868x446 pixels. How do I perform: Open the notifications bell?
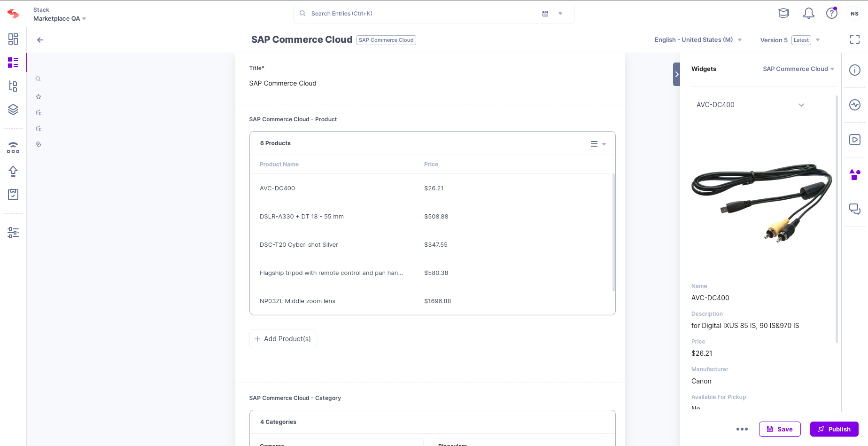coord(809,13)
